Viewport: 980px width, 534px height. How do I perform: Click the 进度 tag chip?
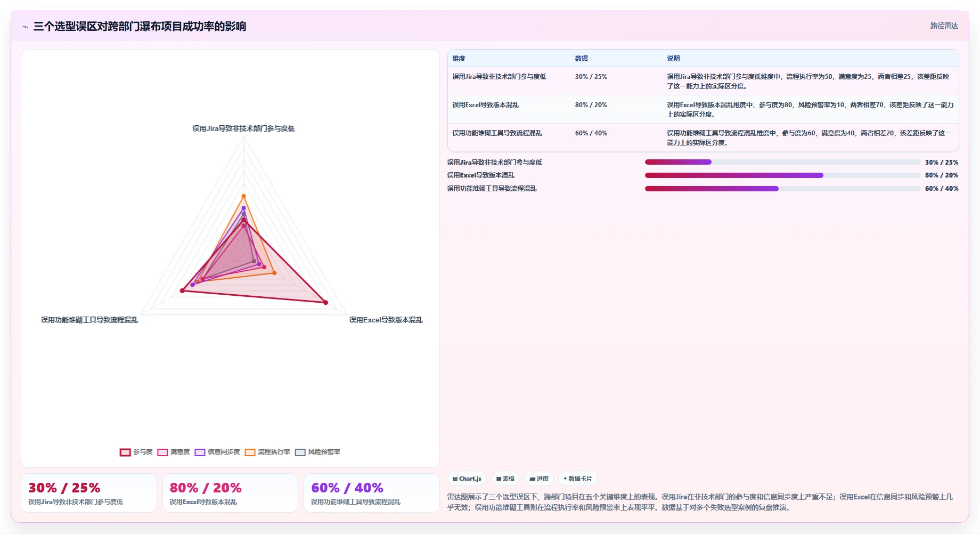tap(539, 479)
